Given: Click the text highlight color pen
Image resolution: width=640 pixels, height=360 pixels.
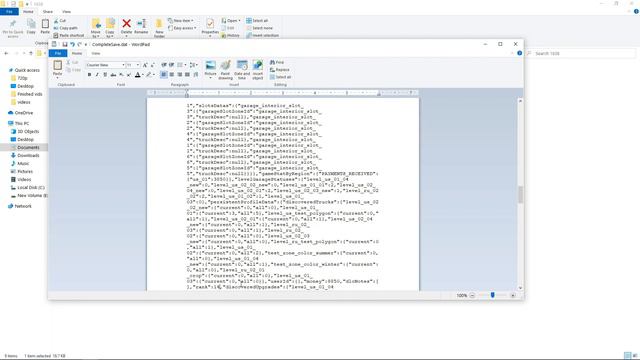Looking at the screenshot, I should click(149, 75).
